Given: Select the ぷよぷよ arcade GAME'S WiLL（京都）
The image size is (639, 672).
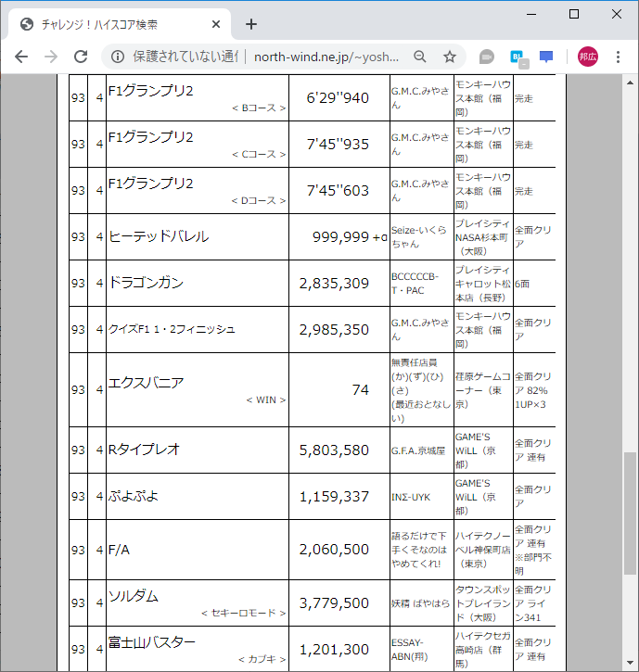Looking at the screenshot, I should point(475,497).
